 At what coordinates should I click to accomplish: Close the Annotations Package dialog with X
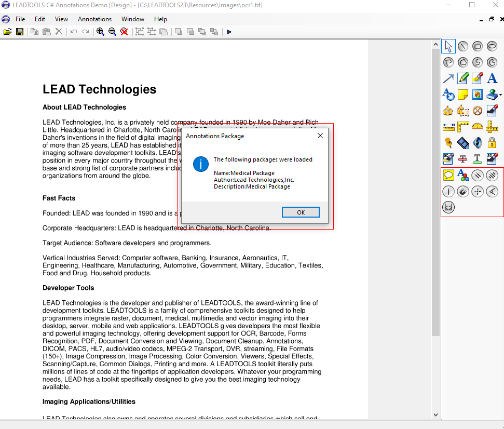click(320, 136)
